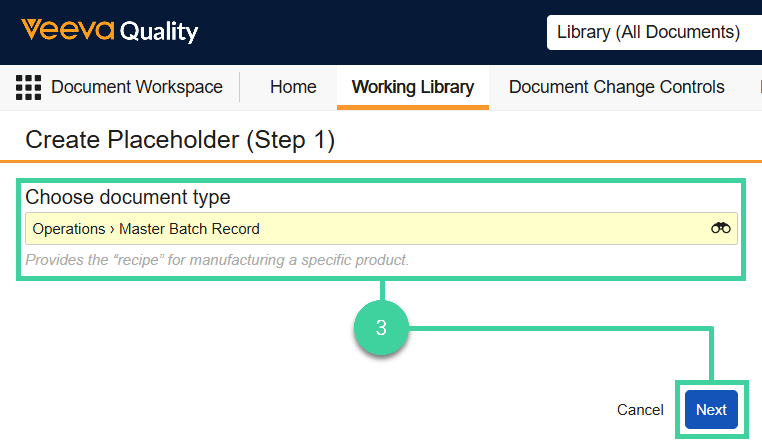Open Document Workspace tab collection menu
Screen dimensions: 762x448
(137, 87)
